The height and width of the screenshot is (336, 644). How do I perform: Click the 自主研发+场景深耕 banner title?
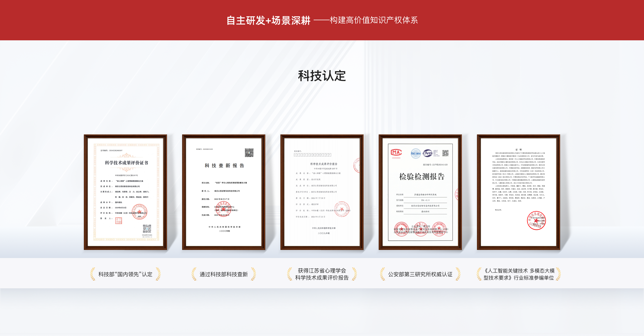click(268, 20)
